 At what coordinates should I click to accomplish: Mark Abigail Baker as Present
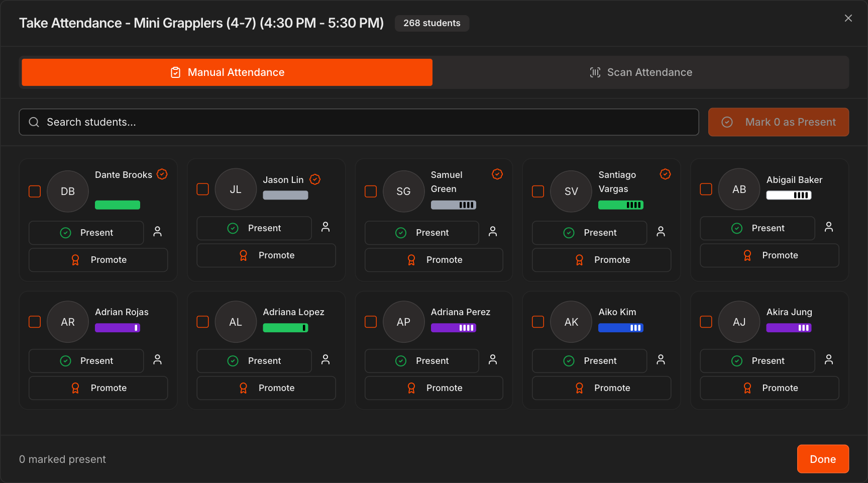click(757, 228)
